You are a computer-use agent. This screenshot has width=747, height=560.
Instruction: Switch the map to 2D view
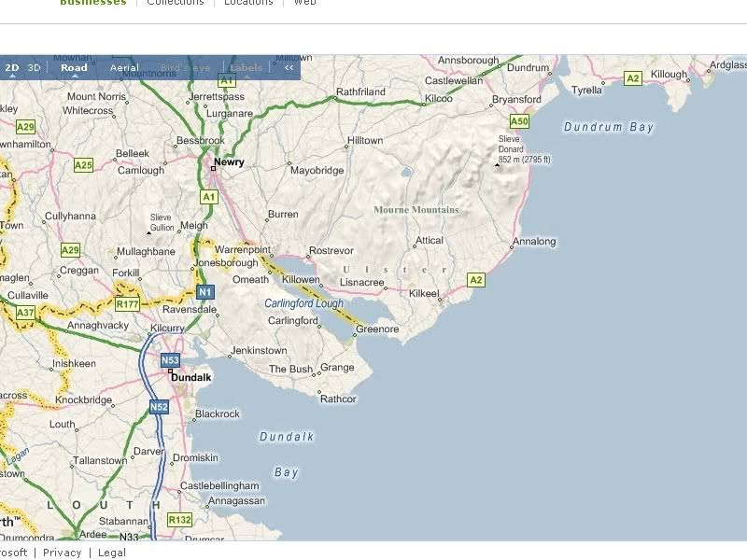pos(12,67)
